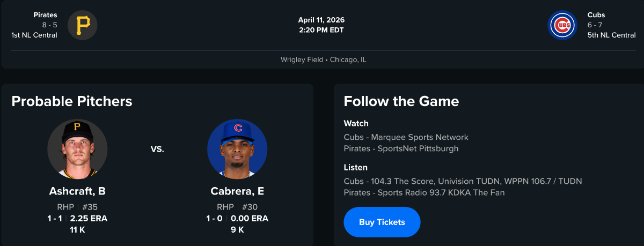Click the April 11, 2026 game date

321,20
